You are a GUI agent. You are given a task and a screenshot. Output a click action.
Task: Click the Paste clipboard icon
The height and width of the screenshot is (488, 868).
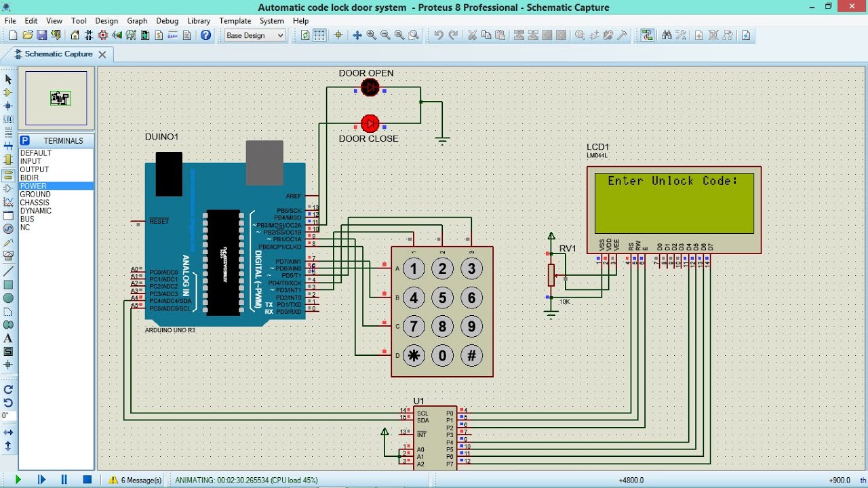[x=500, y=35]
